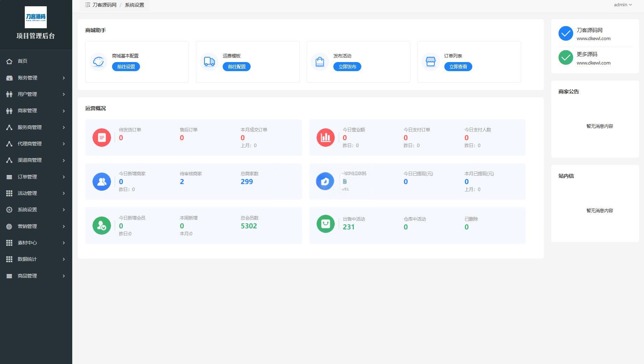Click the blue 今日新增商家 users icon
The height and width of the screenshot is (364, 644).
(x=102, y=182)
